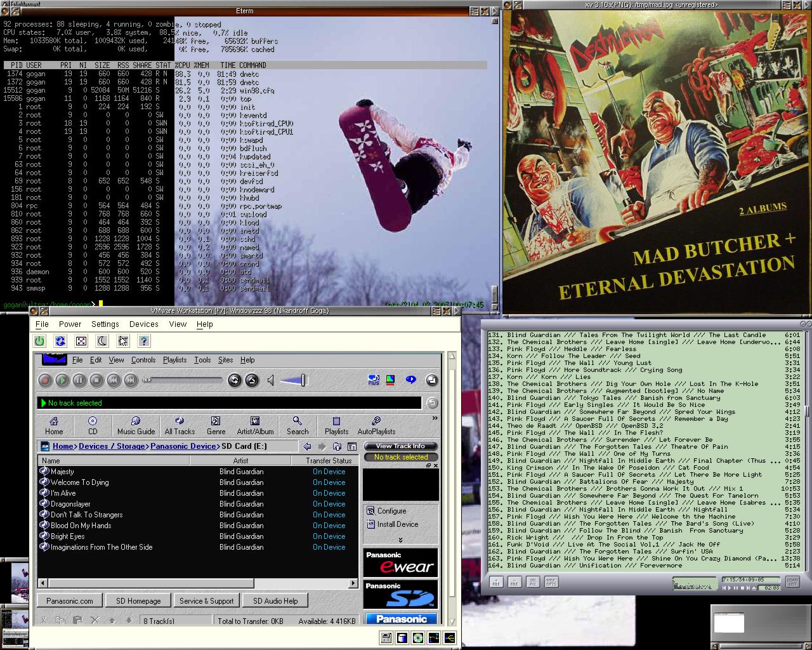Screen dimensions: 812x650
Task: Click the Previous track button in the jukebox
Action: coord(114,380)
